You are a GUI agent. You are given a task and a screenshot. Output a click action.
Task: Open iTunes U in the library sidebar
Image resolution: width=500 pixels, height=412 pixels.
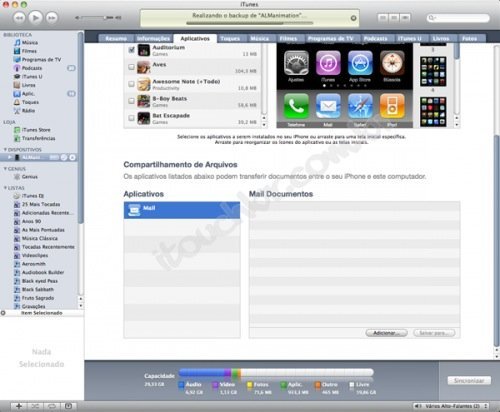(32, 77)
